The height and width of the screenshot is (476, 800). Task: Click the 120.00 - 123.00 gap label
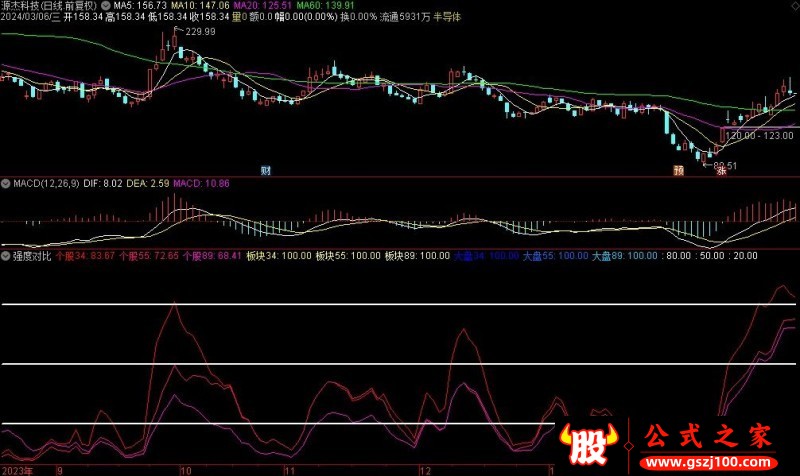click(759, 135)
